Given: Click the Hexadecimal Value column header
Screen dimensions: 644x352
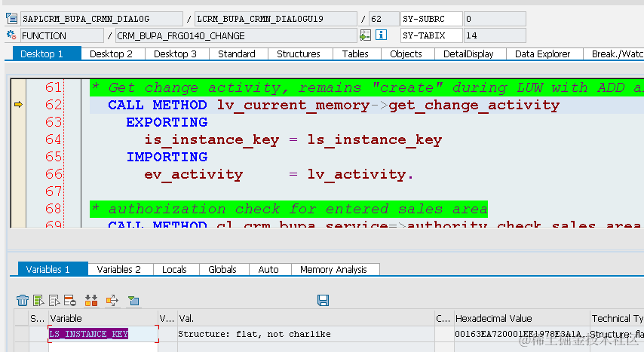Looking at the screenshot, I should point(522,318).
